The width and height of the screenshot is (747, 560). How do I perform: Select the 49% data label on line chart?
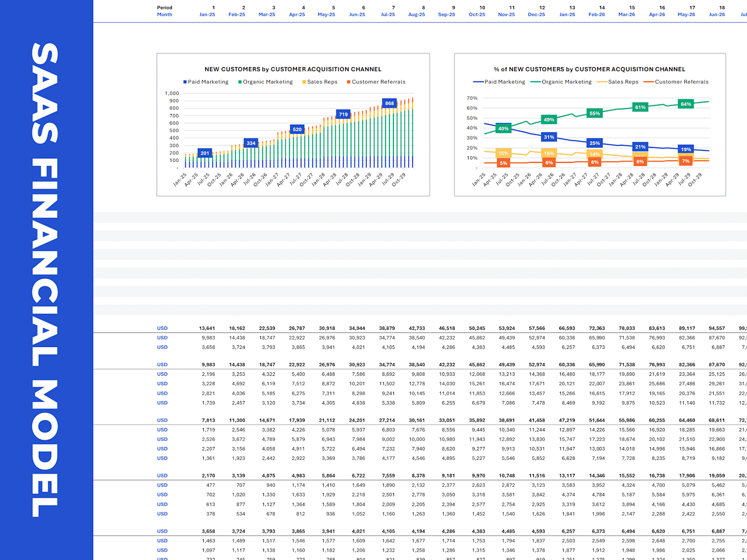tap(549, 120)
